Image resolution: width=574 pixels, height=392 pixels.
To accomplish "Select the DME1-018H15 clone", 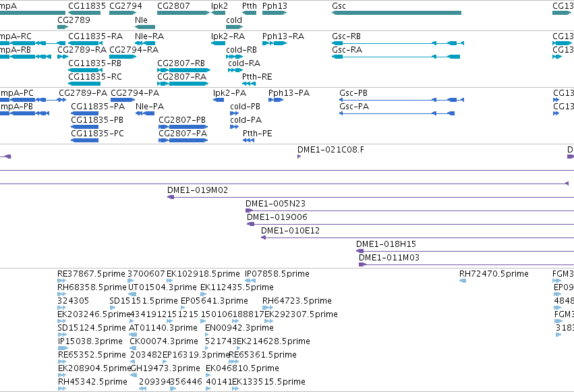I will pyautogui.click(x=465, y=252).
